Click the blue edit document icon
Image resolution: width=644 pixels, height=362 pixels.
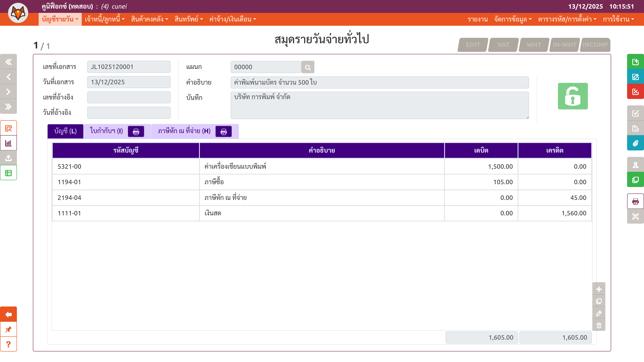[635, 77]
